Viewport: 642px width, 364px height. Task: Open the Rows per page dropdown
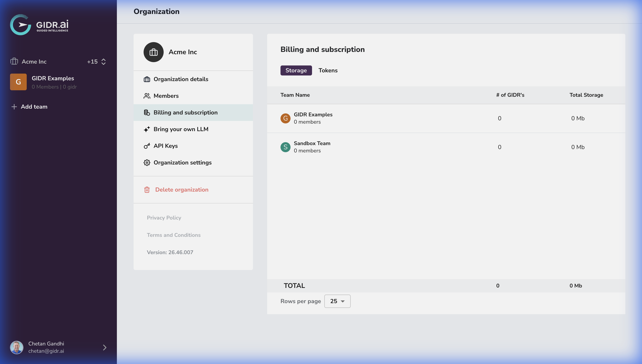pos(337,301)
